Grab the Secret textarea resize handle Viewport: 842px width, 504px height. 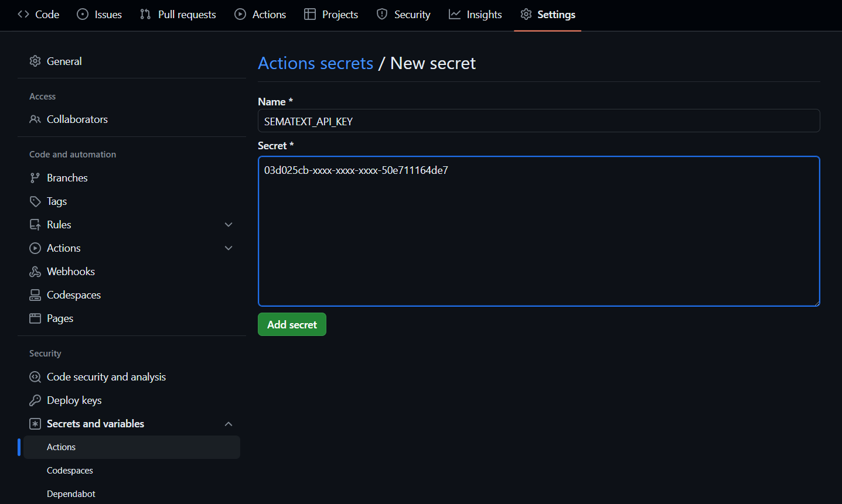pos(816,303)
